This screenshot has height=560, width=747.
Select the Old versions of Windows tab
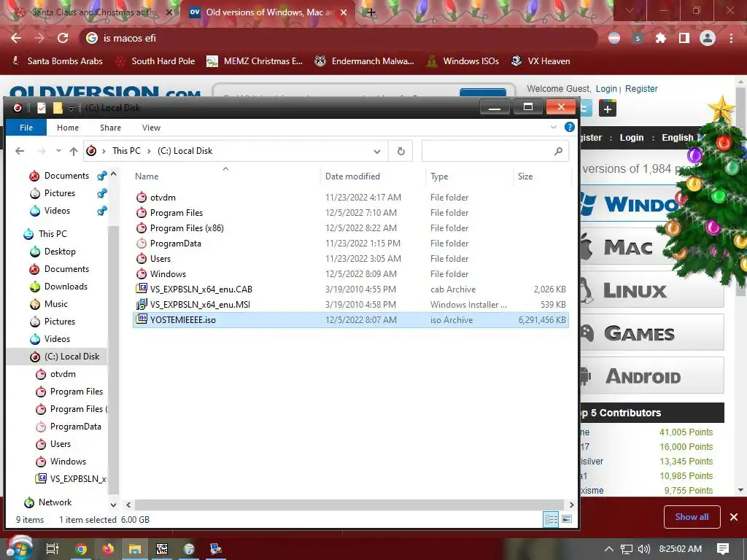tap(267, 12)
